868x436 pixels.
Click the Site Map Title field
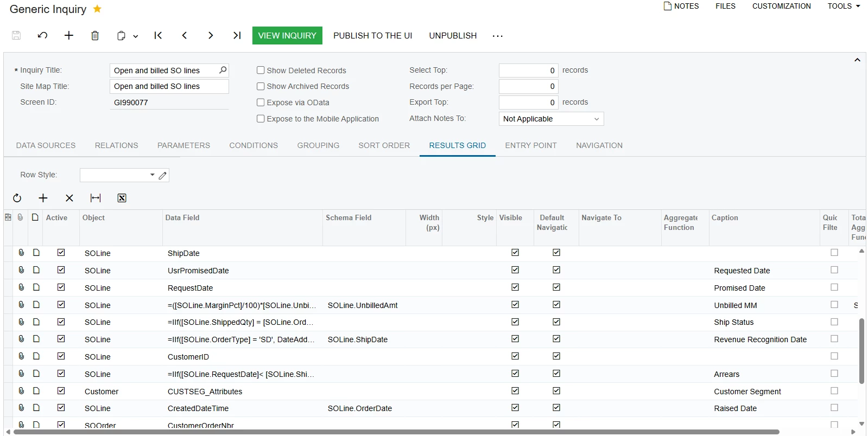tap(169, 86)
